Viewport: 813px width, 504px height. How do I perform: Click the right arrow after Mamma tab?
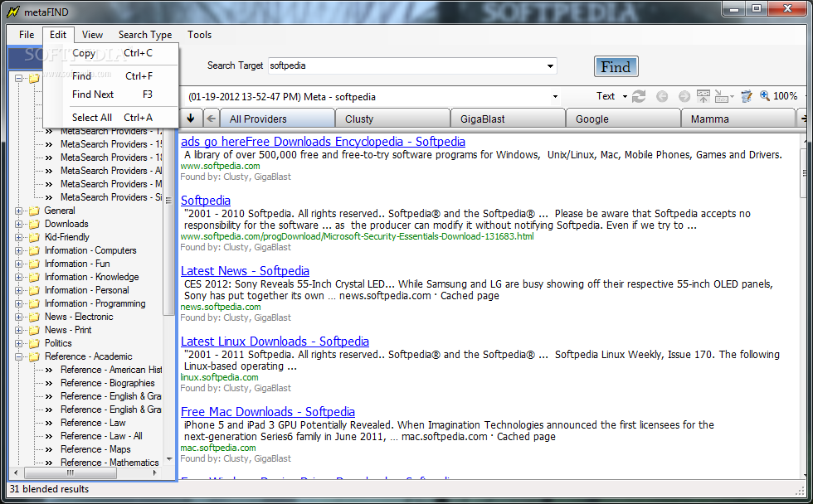(x=803, y=119)
